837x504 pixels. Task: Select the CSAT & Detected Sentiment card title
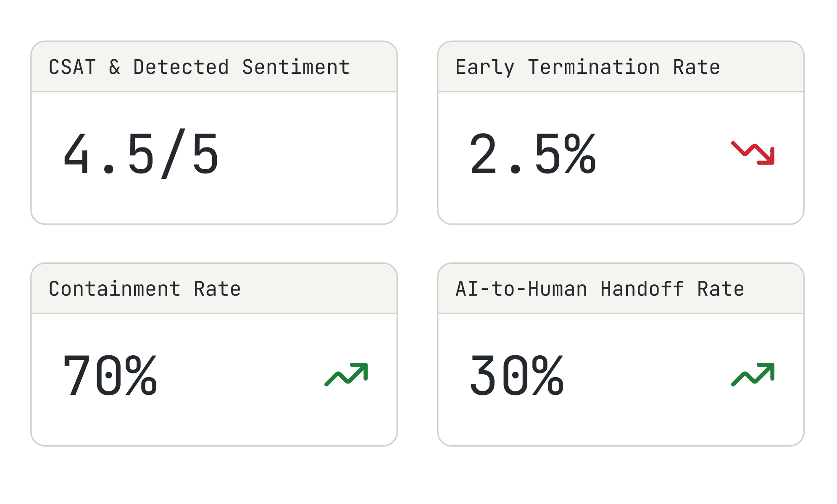click(199, 67)
